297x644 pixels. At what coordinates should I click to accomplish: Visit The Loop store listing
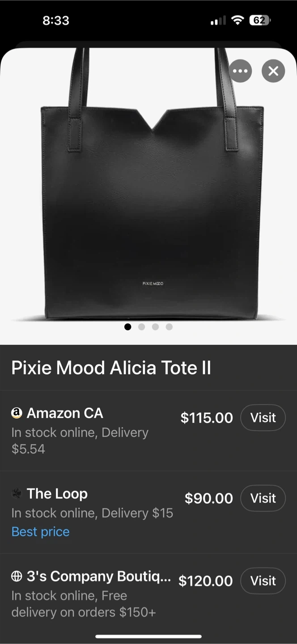pos(263,498)
